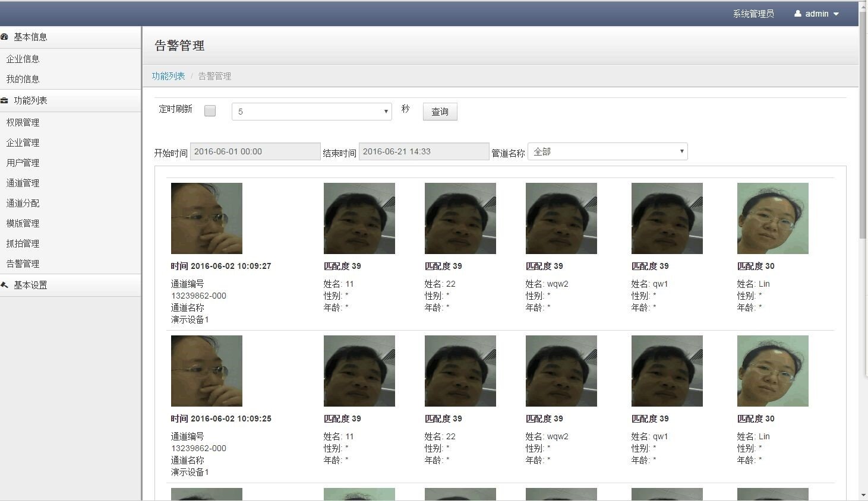Click the 系统管理员 label in header
This screenshot has width=868, height=501.
pos(753,14)
